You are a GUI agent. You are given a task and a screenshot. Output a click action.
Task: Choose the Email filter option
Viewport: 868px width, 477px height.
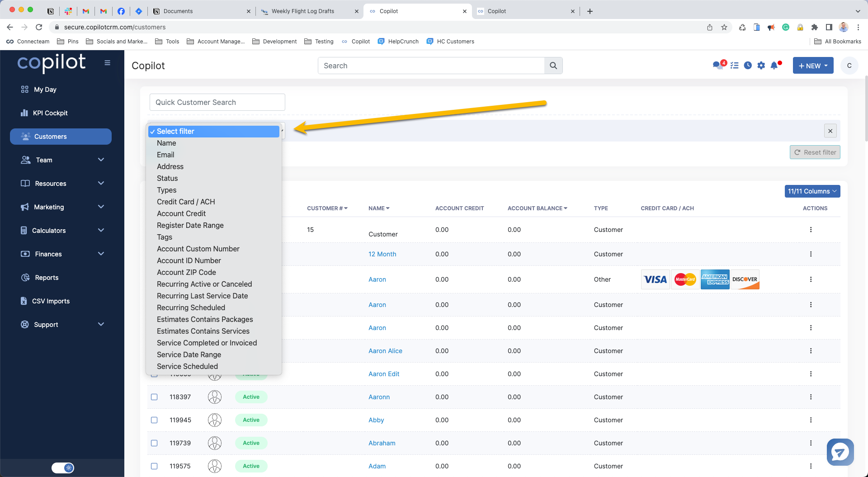(x=214, y=155)
